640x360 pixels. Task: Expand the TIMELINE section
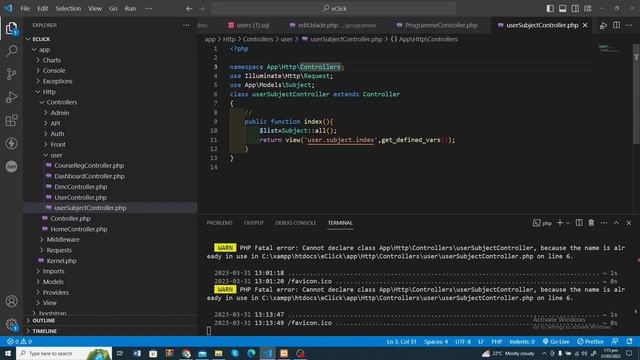pos(110,331)
